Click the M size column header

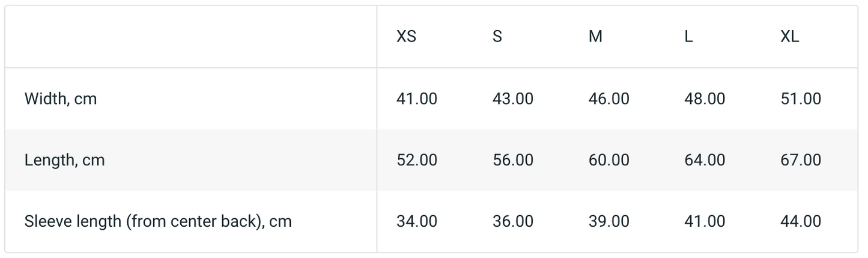(x=595, y=37)
